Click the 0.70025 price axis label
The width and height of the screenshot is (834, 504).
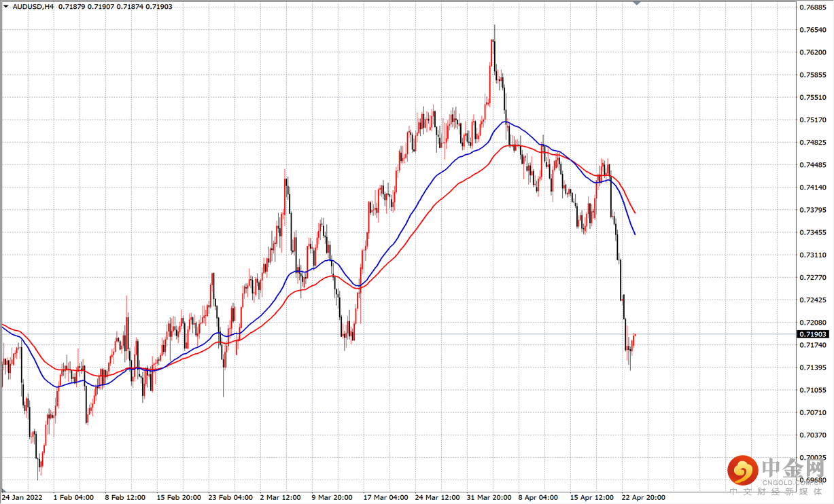(x=813, y=458)
